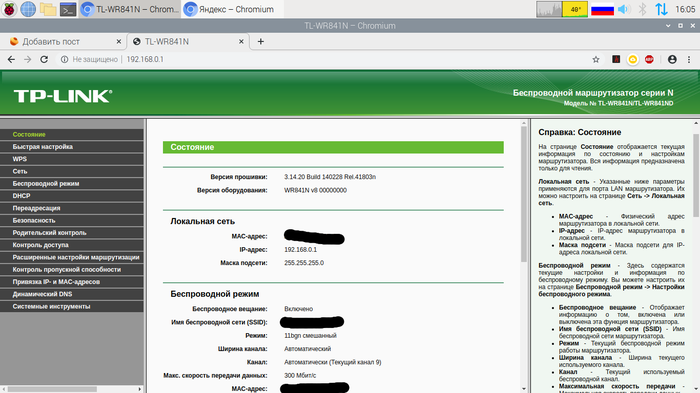
Task: Open Динамический DNS menu item
Action: pyautogui.click(x=71, y=294)
